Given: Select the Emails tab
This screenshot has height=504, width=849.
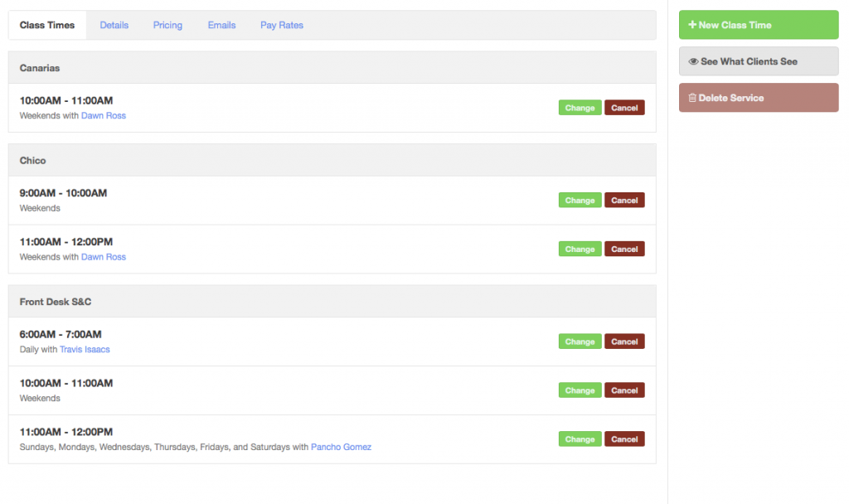Looking at the screenshot, I should click(x=221, y=25).
